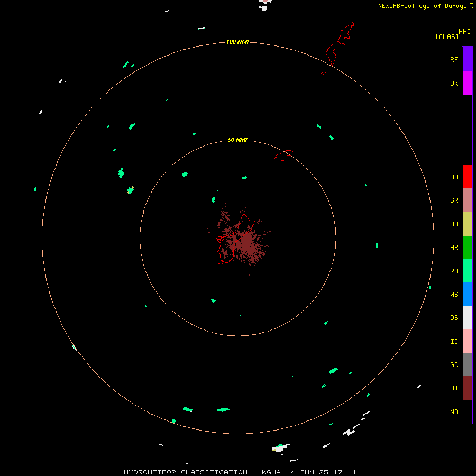Click the HA legend label

click(x=454, y=177)
